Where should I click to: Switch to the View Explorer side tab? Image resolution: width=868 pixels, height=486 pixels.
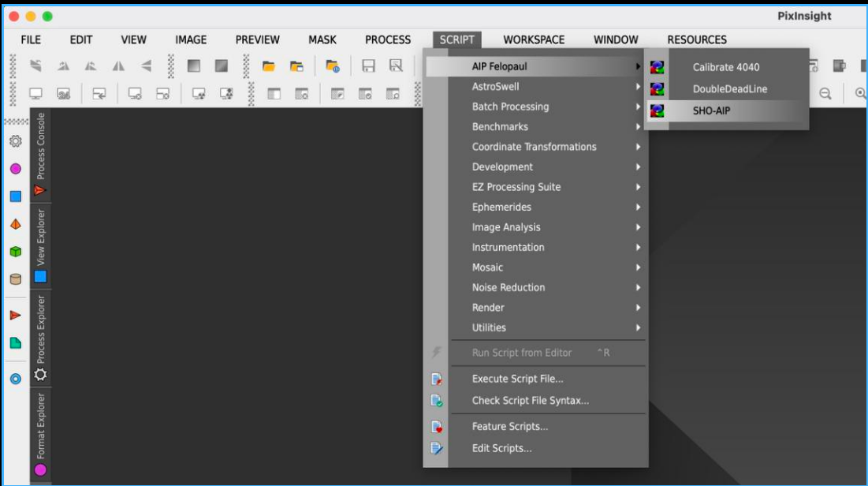40,245
